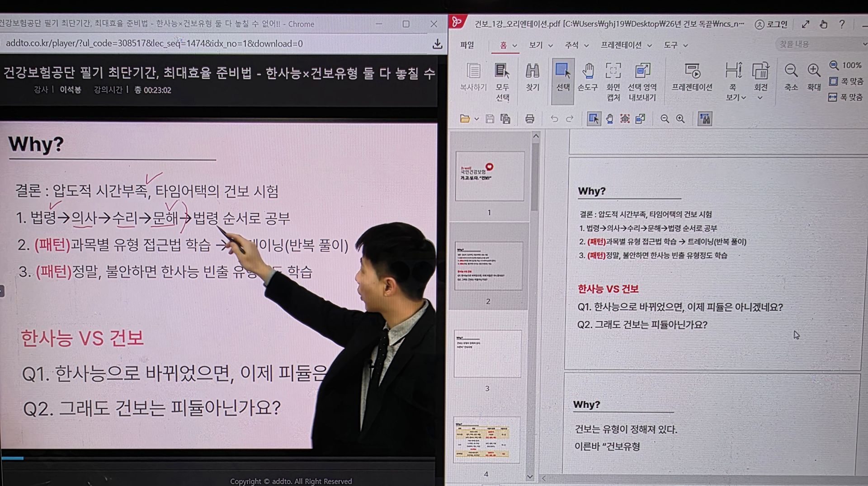The height and width of the screenshot is (486, 868).
Task: Click the 100% actual size button
Action: [846, 66]
